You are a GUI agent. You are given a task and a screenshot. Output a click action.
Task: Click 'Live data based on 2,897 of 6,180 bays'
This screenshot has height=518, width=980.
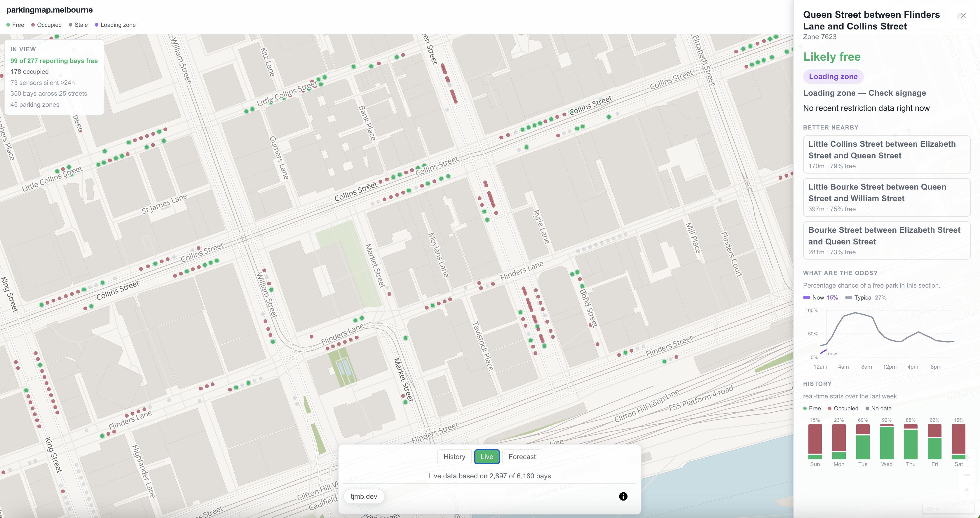tap(489, 476)
